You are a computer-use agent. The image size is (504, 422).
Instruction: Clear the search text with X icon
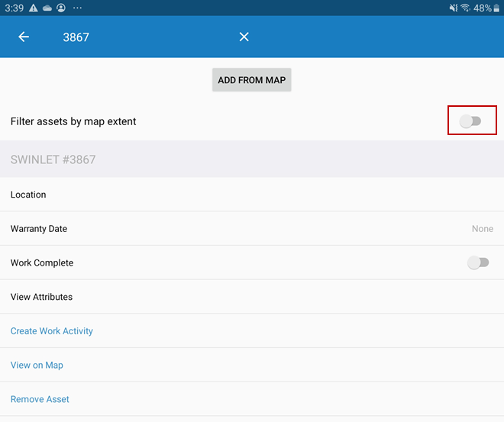[x=244, y=37]
